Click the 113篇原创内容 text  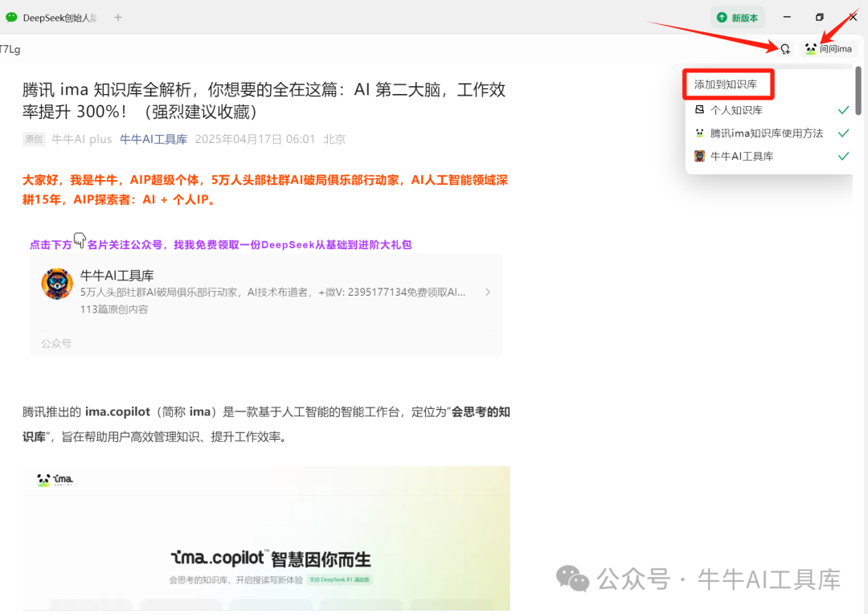point(114,309)
